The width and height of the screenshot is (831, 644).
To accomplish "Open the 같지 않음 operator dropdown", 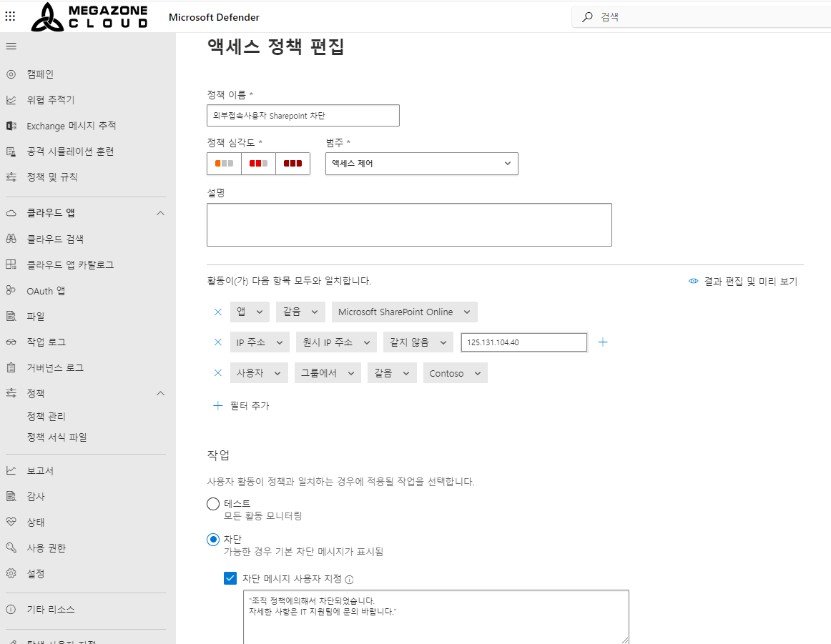I will (x=418, y=342).
